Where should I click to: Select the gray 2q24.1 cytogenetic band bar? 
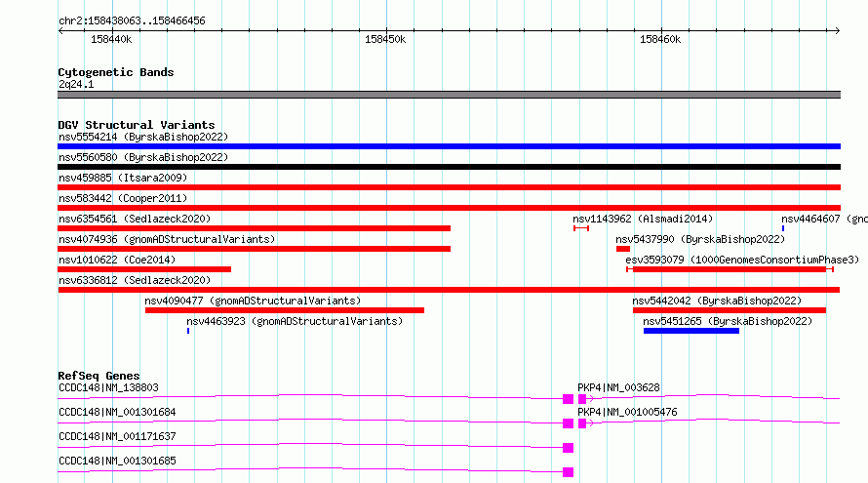(449, 95)
